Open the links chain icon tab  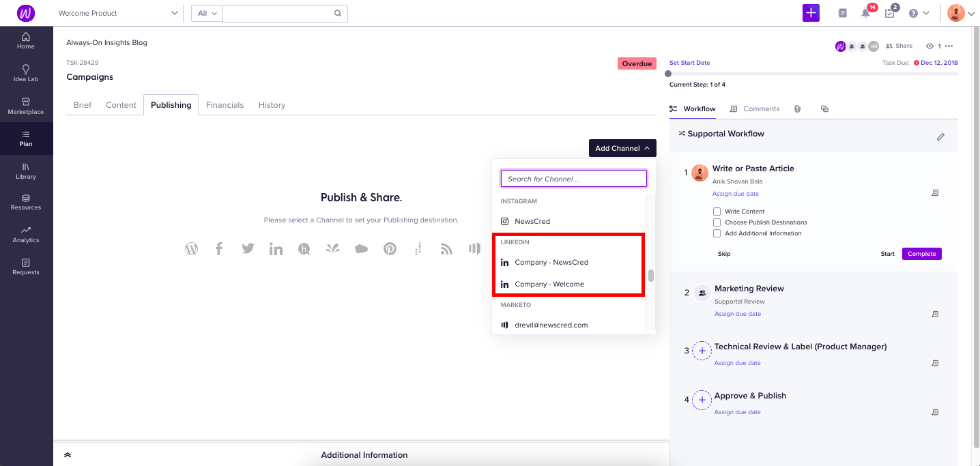pos(824,109)
